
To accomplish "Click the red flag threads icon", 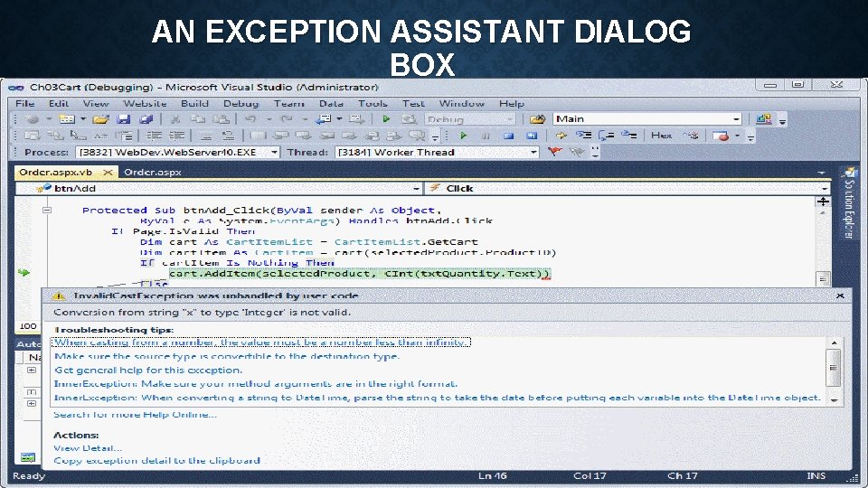I will 554,152.
